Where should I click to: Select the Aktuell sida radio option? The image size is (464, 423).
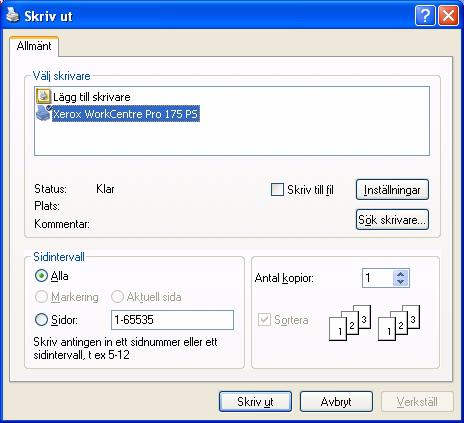pyautogui.click(x=117, y=297)
